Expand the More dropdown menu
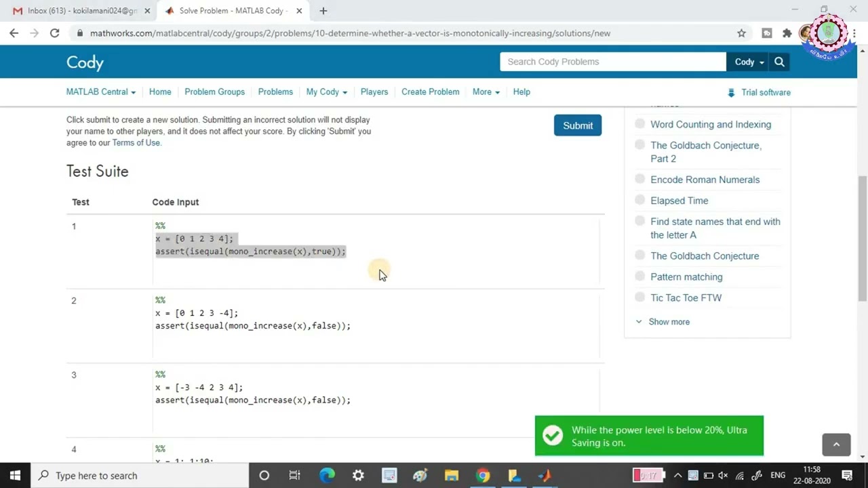868x488 pixels. point(486,91)
